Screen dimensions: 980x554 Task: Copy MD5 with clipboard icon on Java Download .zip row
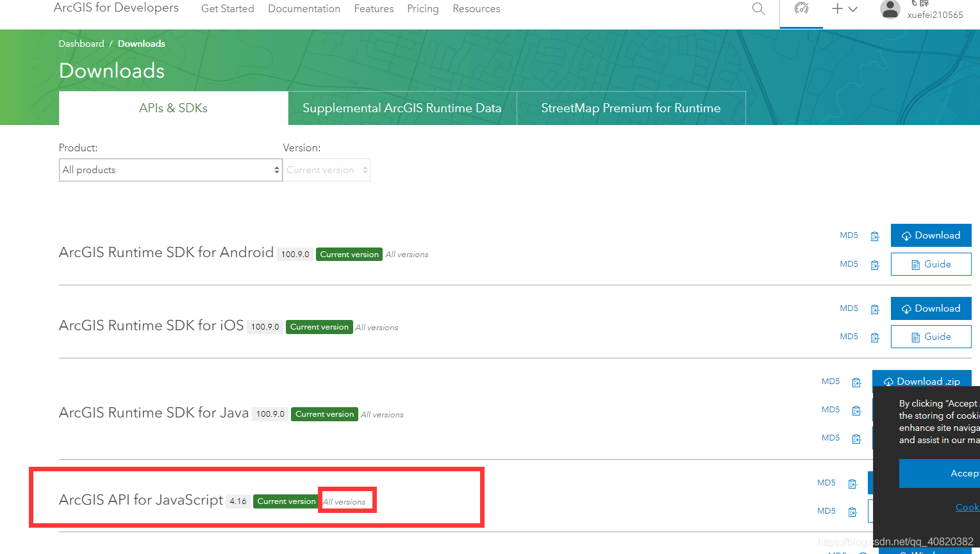[856, 382]
